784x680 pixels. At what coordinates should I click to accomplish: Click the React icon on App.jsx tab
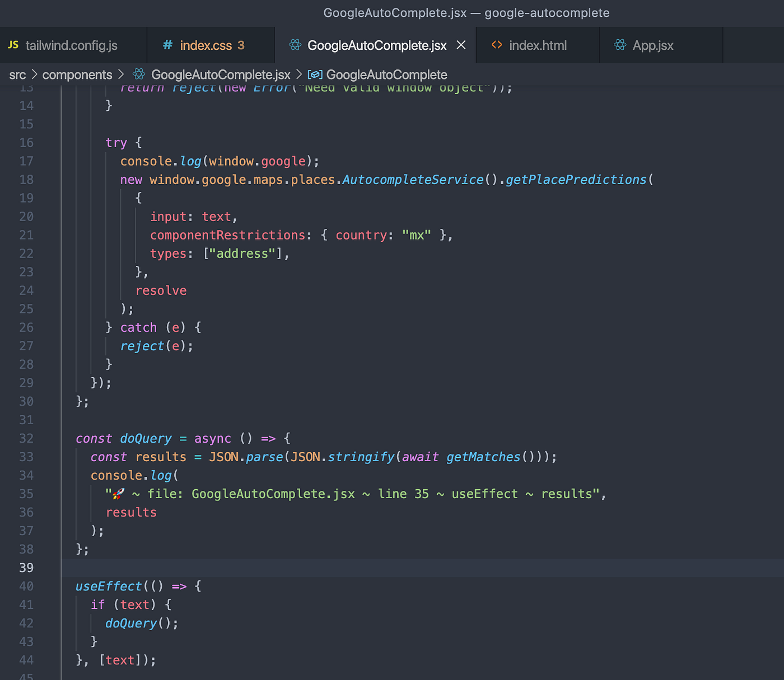click(x=619, y=45)
